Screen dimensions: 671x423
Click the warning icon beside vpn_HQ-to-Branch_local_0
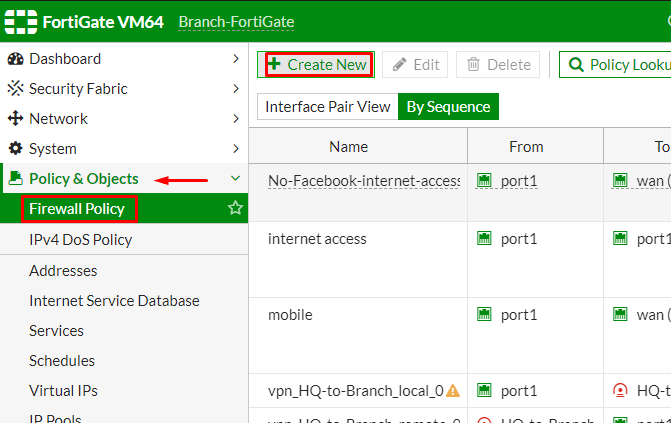[x=453, y=390]
